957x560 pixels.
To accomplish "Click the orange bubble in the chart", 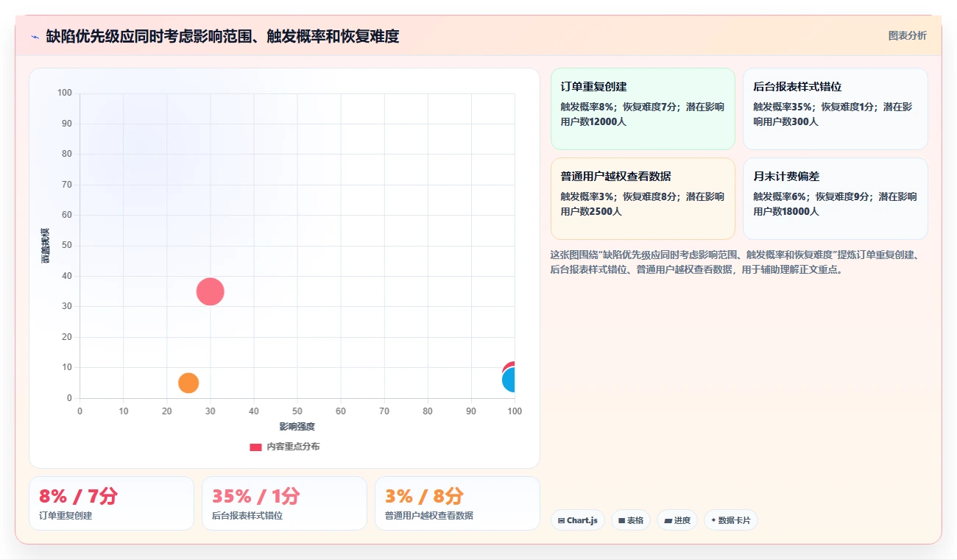I will pos(188,383).
